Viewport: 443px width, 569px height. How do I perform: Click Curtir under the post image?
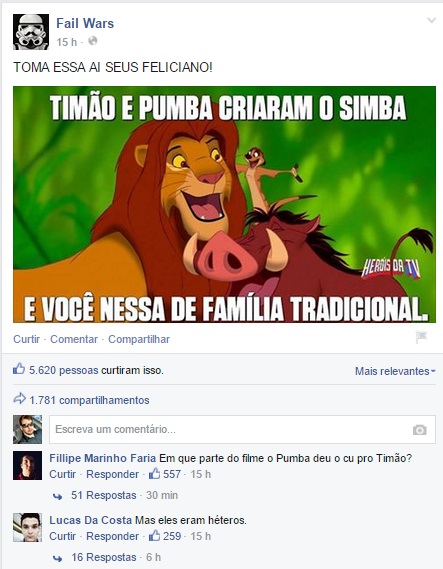[x=26, y=339]
